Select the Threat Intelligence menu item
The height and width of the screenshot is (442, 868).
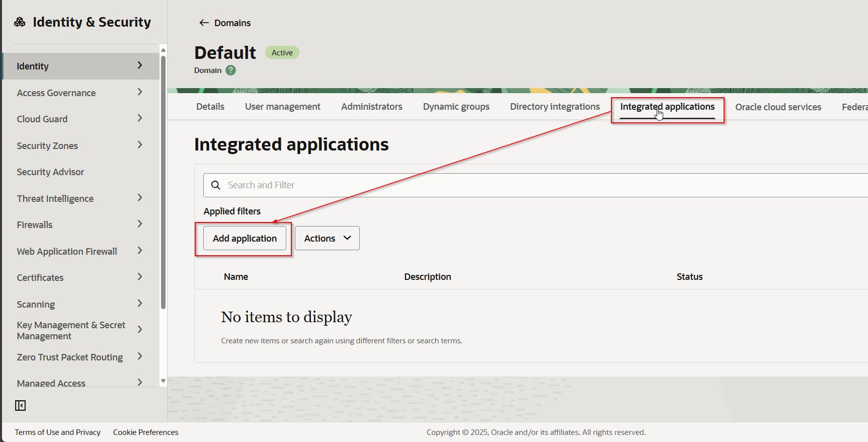[x=55, y=199]
